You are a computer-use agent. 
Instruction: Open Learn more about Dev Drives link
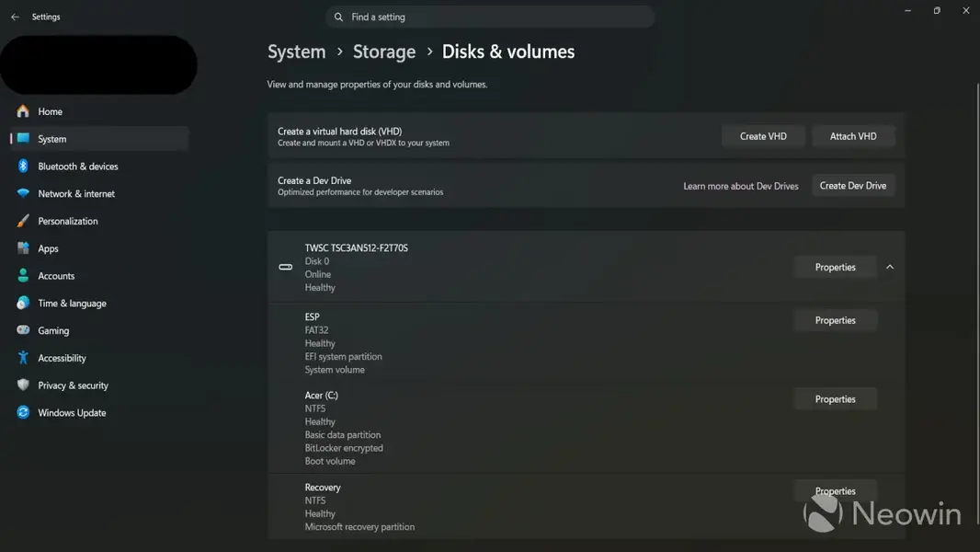coord(741,186)
